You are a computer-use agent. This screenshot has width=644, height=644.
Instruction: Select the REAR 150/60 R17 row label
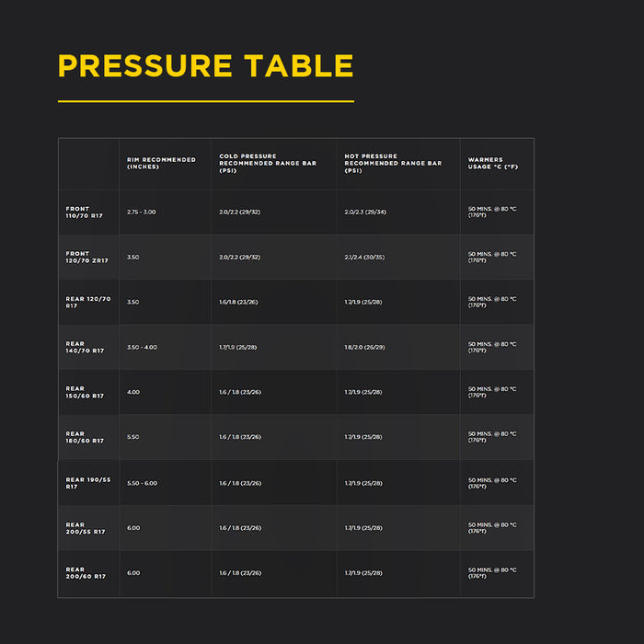point(85,392)
